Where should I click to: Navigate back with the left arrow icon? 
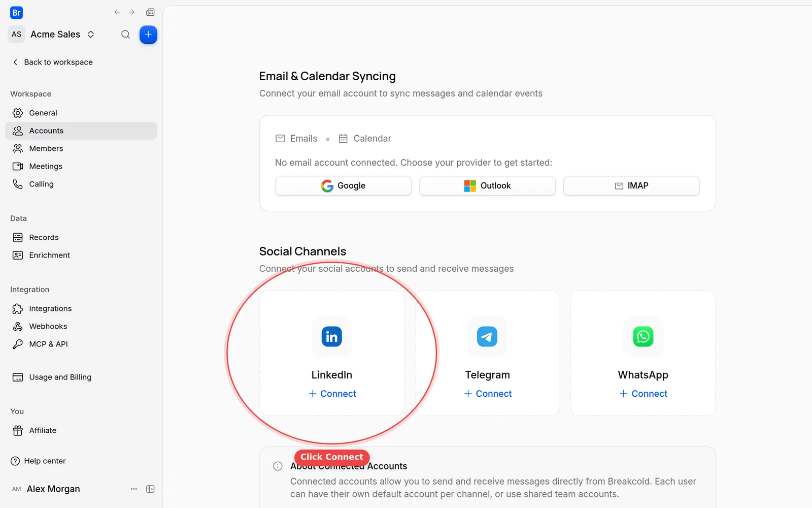(117, 12)
